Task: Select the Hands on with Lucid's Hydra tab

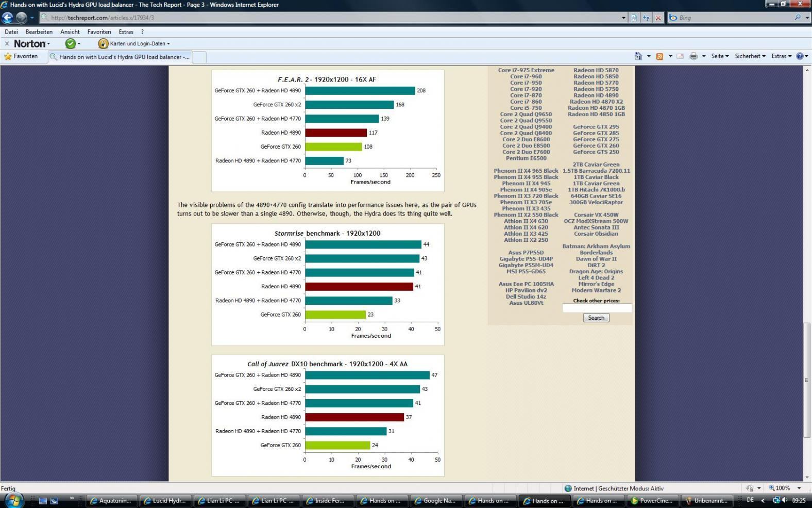Action: pos(120,57)
